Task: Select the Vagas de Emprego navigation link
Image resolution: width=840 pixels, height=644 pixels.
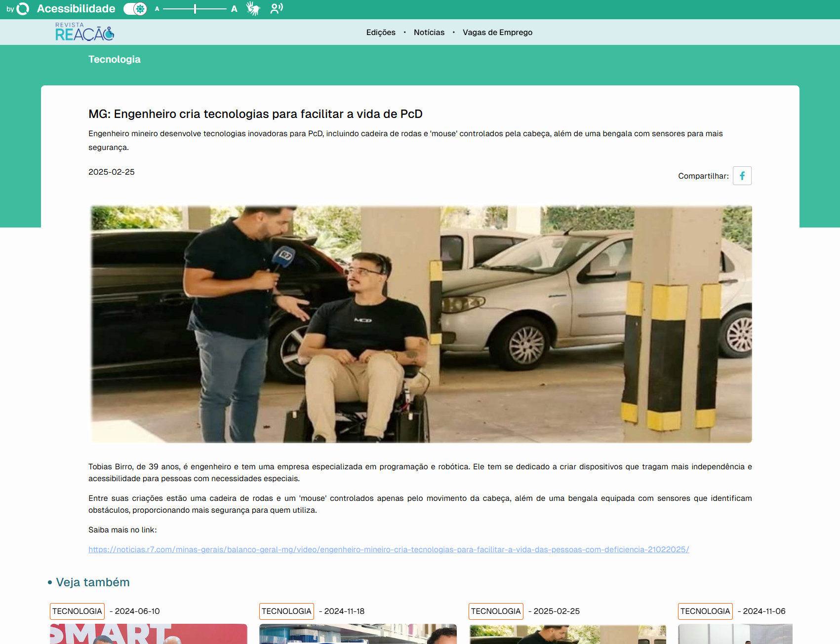Action: (497, 32)
